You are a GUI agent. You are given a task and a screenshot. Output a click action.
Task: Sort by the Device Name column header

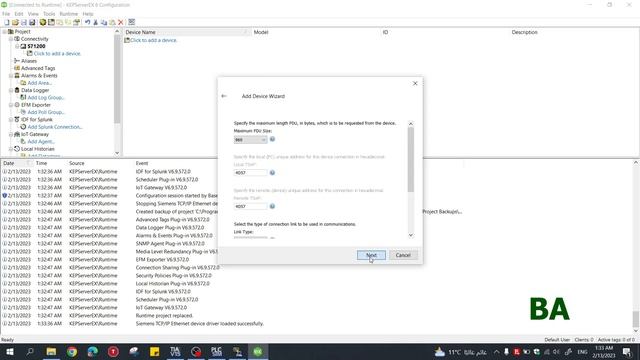coord(187,32)
